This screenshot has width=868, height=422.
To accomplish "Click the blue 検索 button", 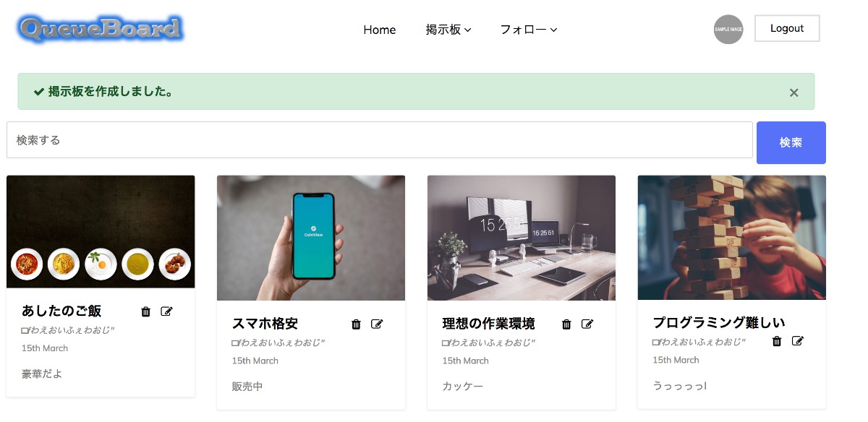I will click(791, 142).
